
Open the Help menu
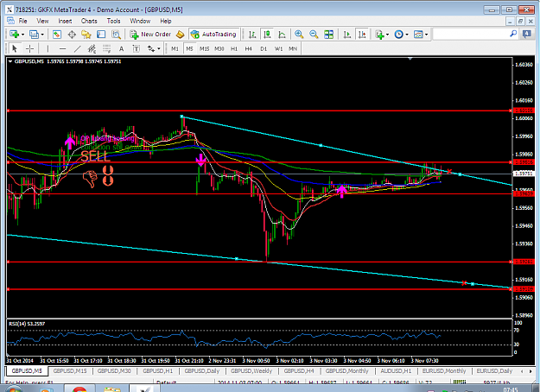coord(166,21)
